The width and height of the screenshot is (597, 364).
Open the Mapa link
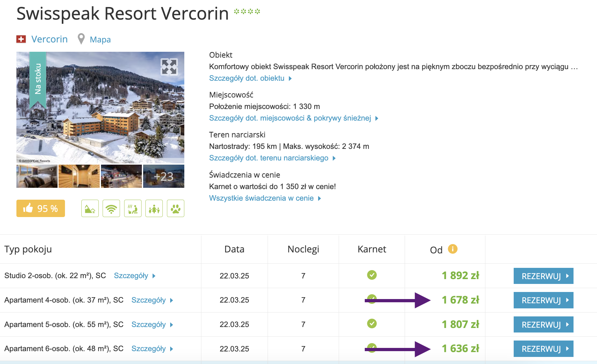pyautogui.click(x=100, y=40)
